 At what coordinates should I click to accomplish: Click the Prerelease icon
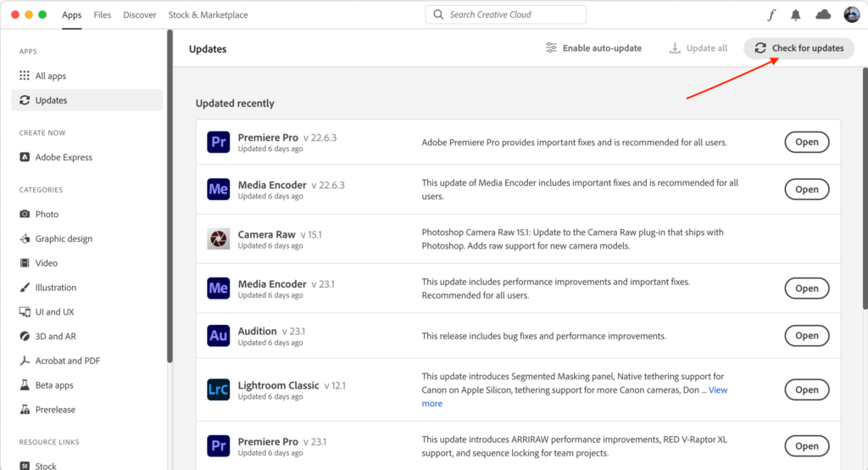pos(25,409)
